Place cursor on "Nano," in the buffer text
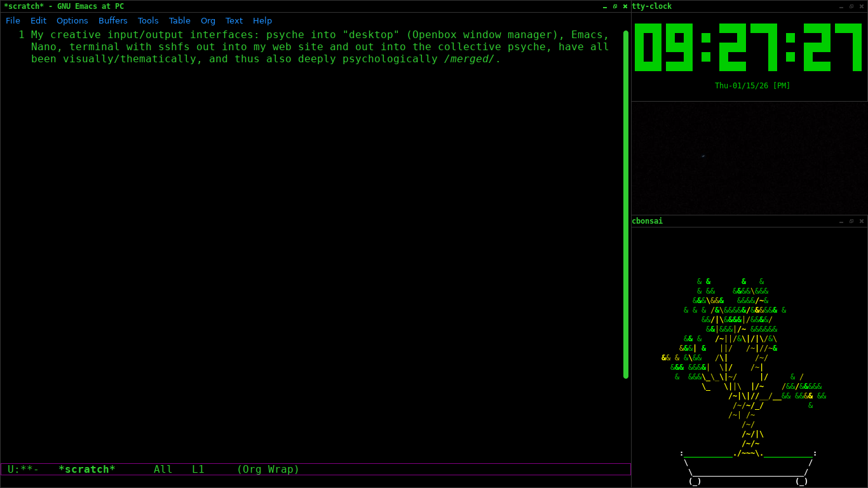This screenshot has width=868, height=488. click(47, 47)
